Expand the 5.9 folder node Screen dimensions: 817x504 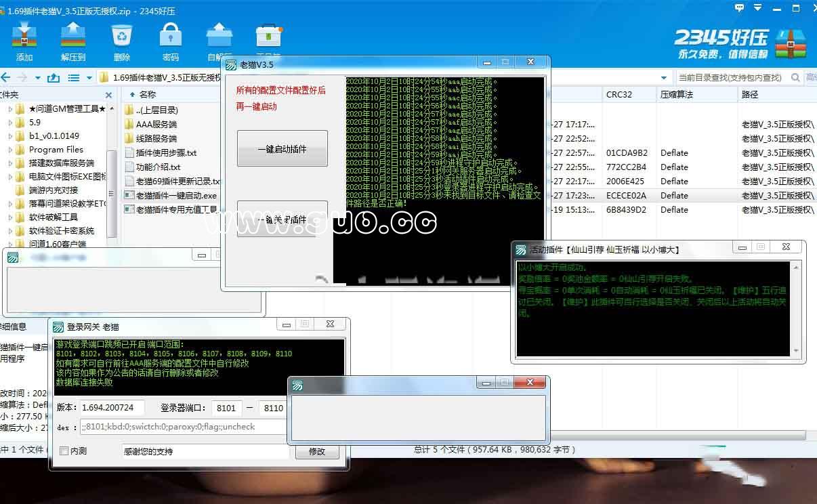coord(10,123)
